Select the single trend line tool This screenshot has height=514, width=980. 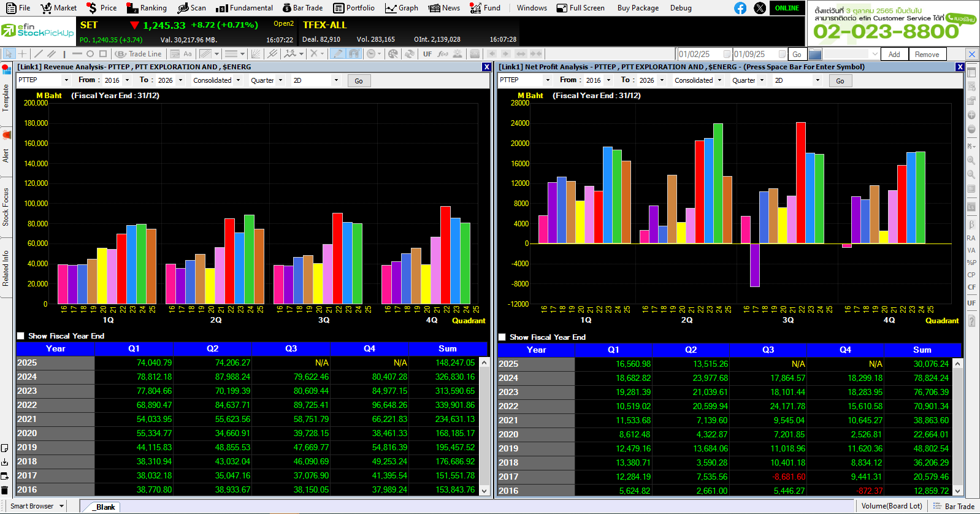(38, 54)
